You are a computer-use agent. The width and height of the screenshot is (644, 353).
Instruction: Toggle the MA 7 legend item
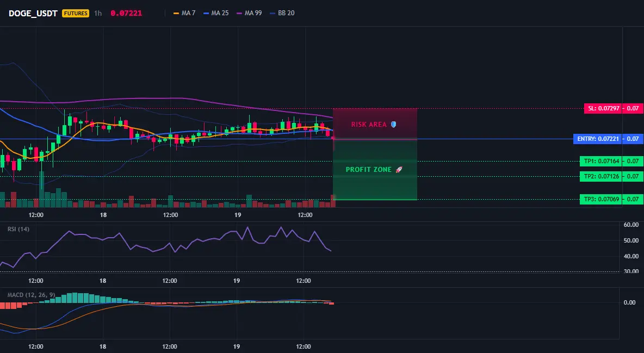184,13
